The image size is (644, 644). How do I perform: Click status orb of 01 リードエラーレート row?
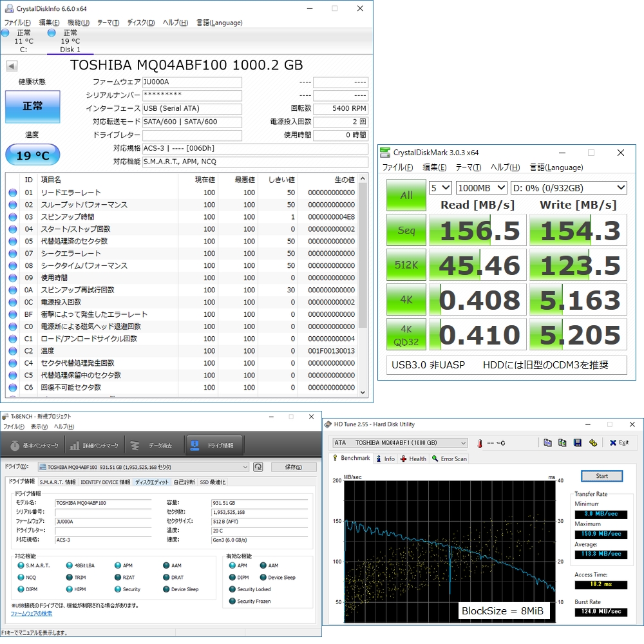pos(13,192)
